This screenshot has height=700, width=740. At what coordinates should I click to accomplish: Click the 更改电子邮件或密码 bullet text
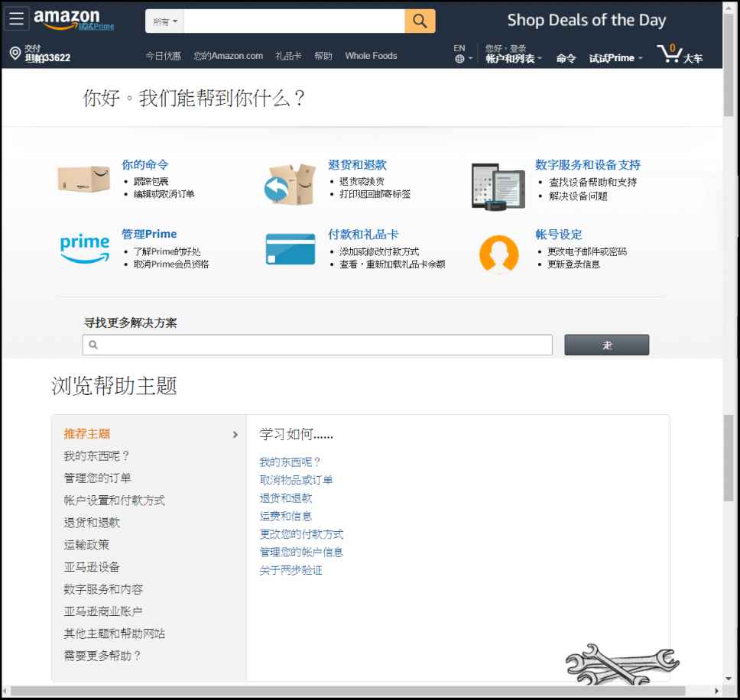[x=587, y=251]
